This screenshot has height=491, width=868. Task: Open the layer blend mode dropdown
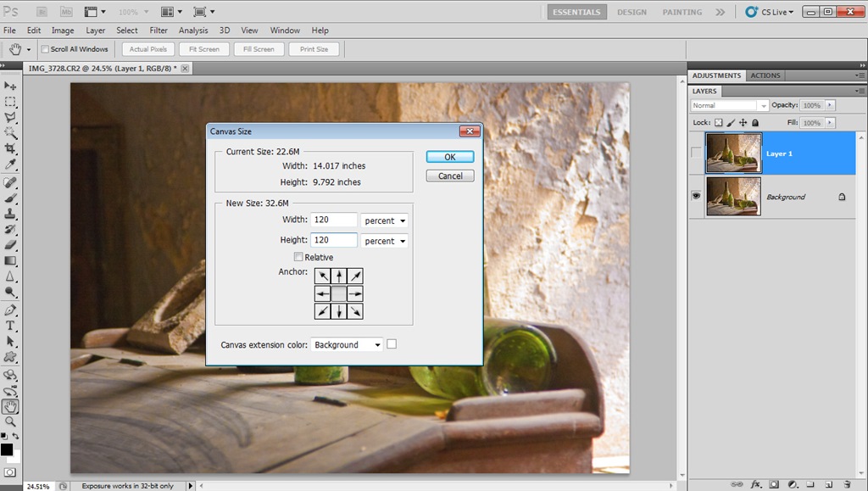point(729,104)
